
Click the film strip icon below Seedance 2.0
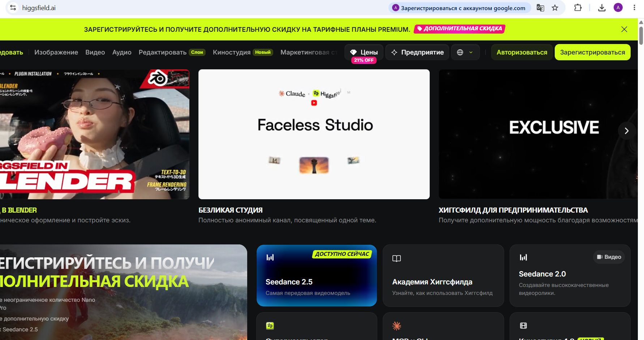[523, 326]
